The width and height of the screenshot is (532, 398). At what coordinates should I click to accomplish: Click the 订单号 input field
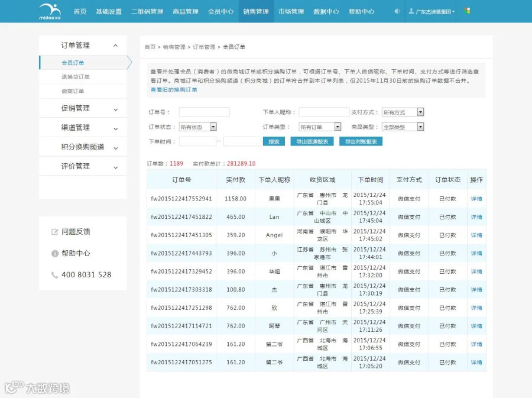[x=205, y=112]
